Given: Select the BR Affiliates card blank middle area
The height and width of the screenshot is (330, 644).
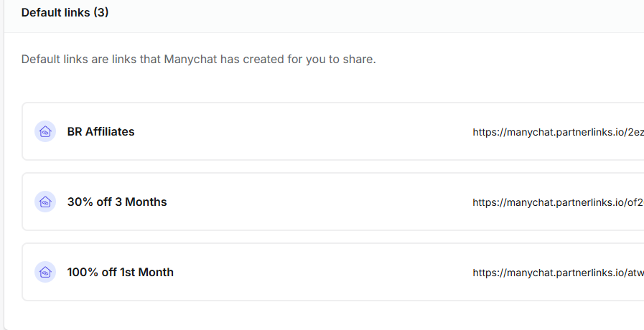Looking at the screenshot, I should 304,131.
